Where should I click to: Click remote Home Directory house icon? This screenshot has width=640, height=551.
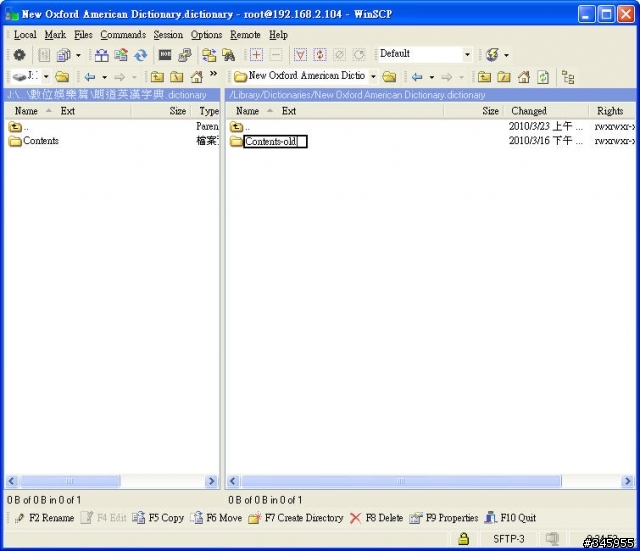(524, 77)
